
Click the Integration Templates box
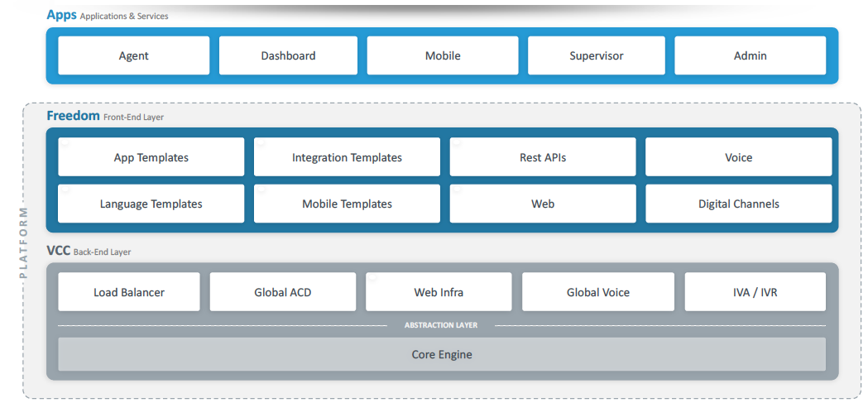pos(347,157)
